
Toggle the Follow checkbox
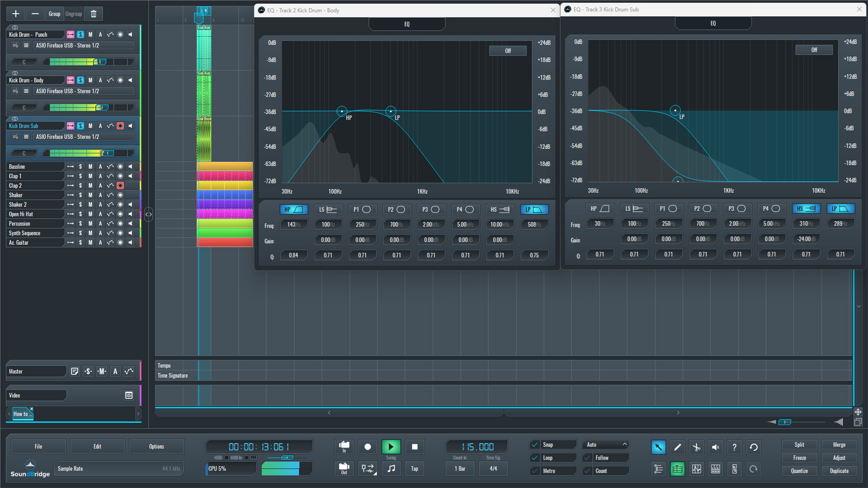[x=587, y=458]
